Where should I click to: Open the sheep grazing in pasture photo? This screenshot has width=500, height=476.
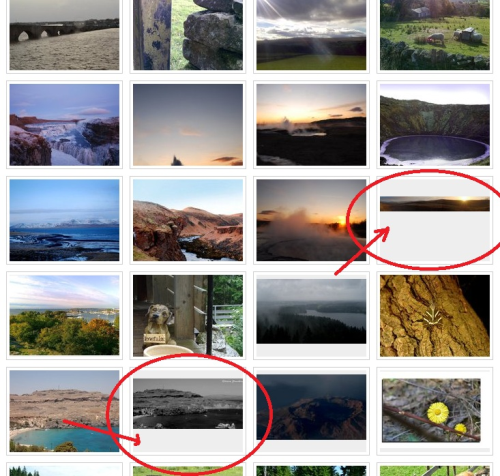pyautogui.click(x=435, y=35)
